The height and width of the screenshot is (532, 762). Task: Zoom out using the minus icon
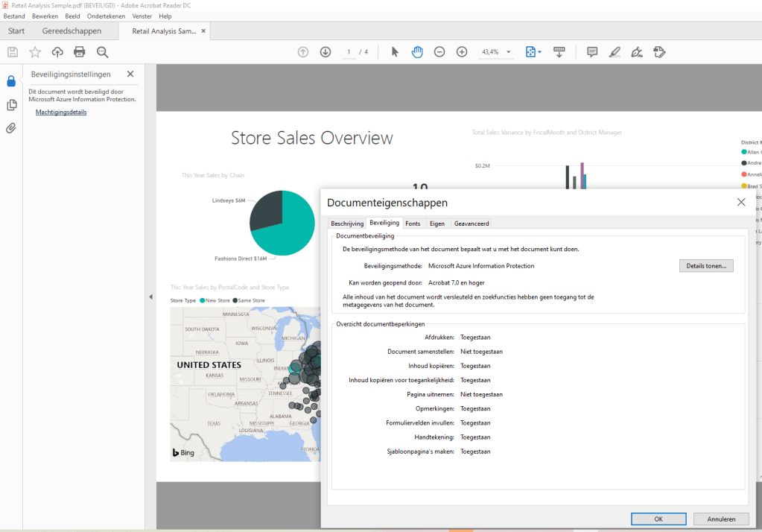point(439,51)
